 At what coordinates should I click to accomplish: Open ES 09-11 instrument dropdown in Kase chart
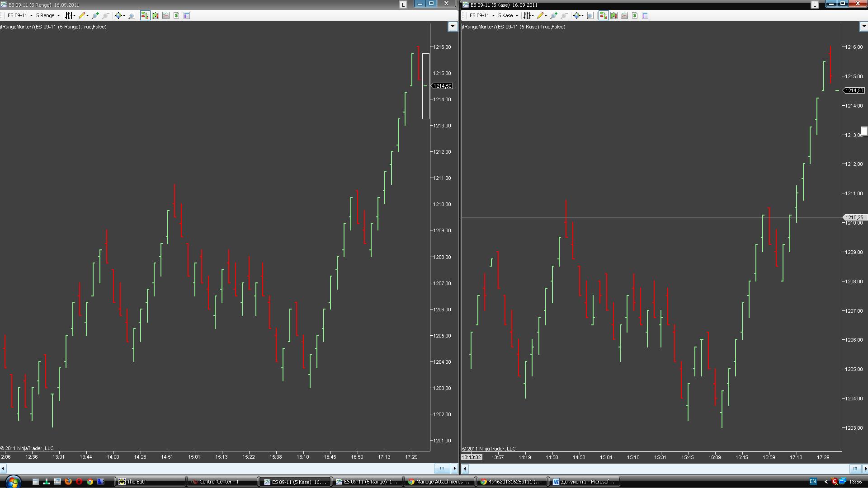(x=482, y=15)
